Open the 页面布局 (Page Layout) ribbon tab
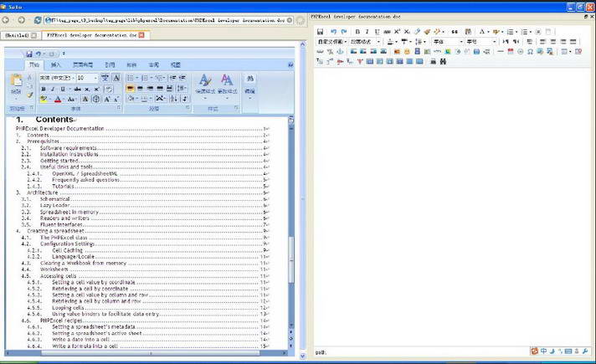 (x=83, y=65)
